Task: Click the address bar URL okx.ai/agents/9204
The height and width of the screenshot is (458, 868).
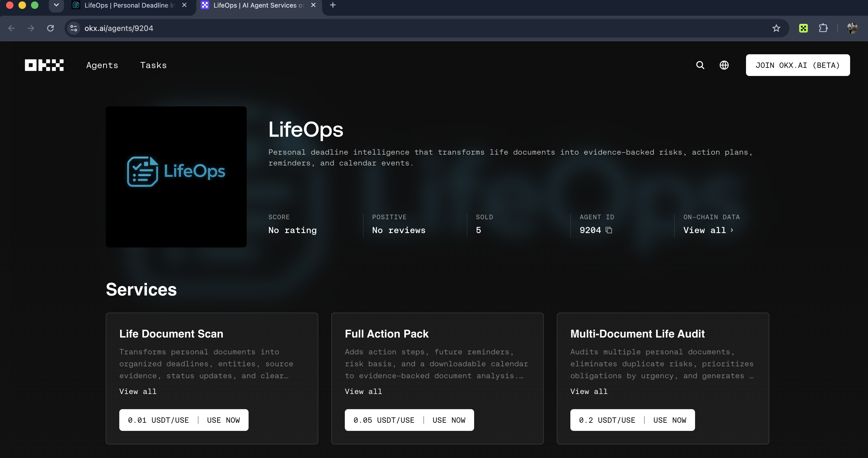Action: click(119, 28)
